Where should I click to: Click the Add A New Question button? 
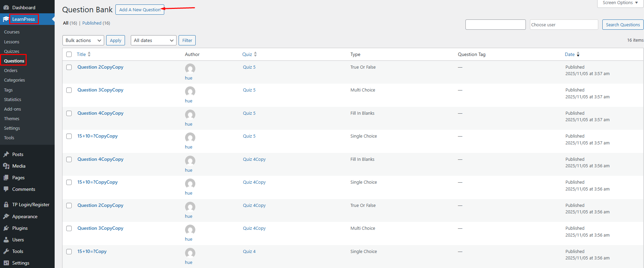tap(140, 10)
